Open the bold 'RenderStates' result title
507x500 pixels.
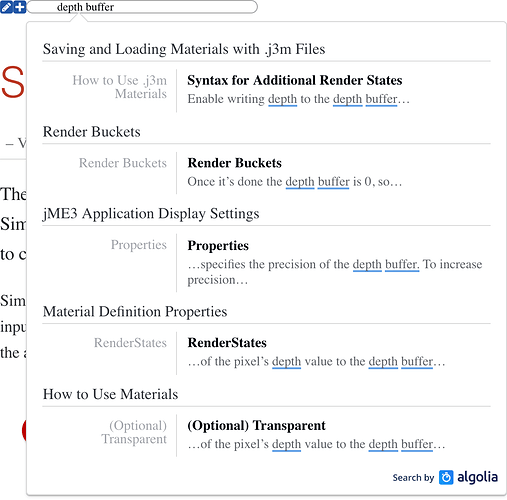(x=227, y=343)
